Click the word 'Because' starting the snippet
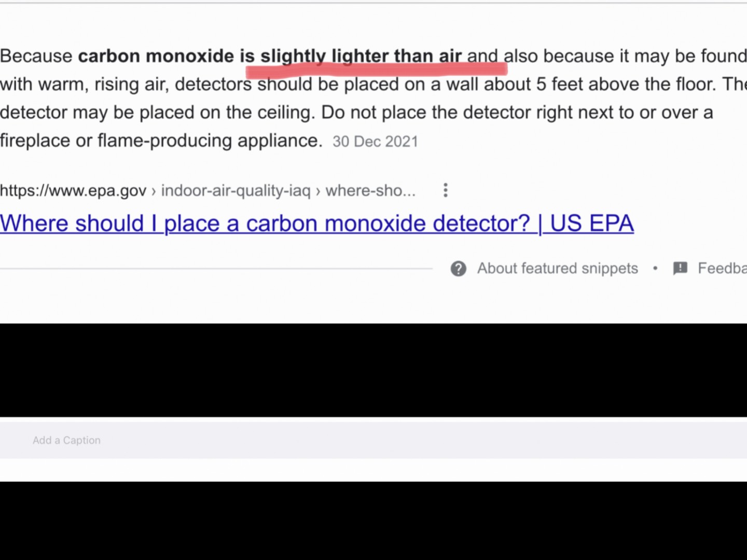Image resolution: width=747 pixels, height=560 pixels. click(x=36, y=56)
